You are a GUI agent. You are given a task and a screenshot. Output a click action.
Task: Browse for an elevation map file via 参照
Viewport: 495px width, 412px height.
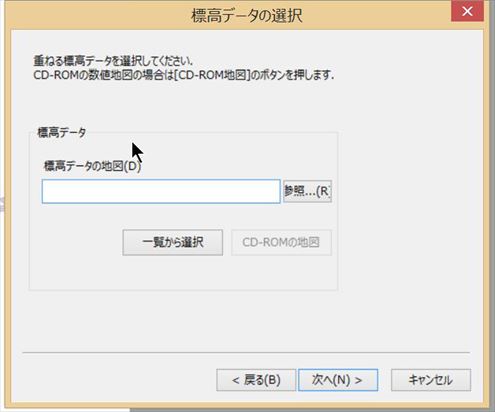(x=307, y=191)
